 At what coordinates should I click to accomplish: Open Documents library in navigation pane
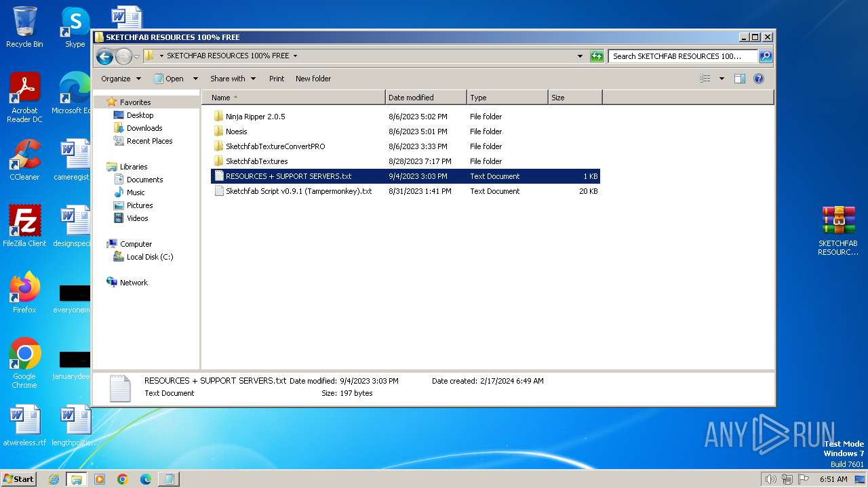point(145,180)
